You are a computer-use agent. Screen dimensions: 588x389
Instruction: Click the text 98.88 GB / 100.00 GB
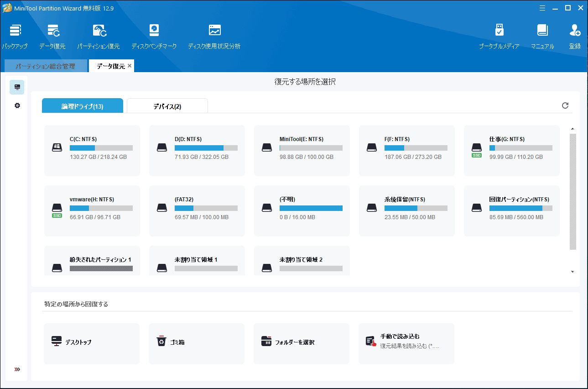307,157
